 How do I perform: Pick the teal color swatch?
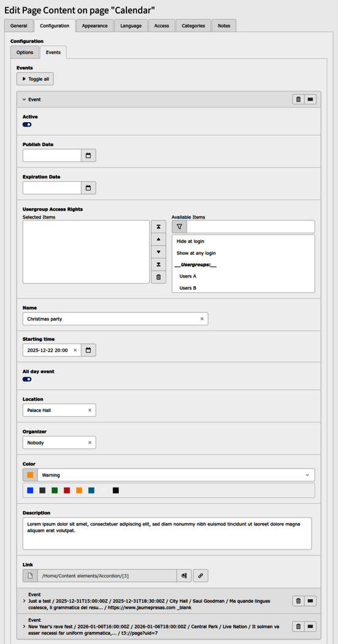pyautogui.click(x=91, y=491)
